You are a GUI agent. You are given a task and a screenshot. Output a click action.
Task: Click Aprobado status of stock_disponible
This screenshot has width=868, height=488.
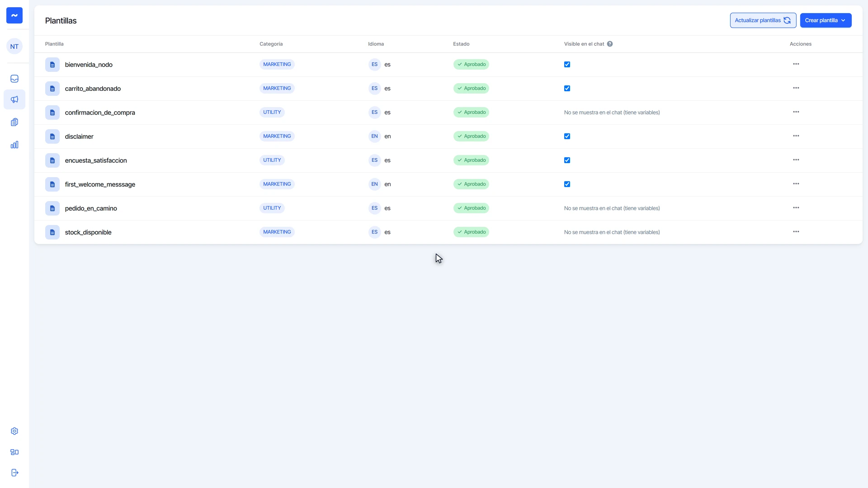click(471, 232)
